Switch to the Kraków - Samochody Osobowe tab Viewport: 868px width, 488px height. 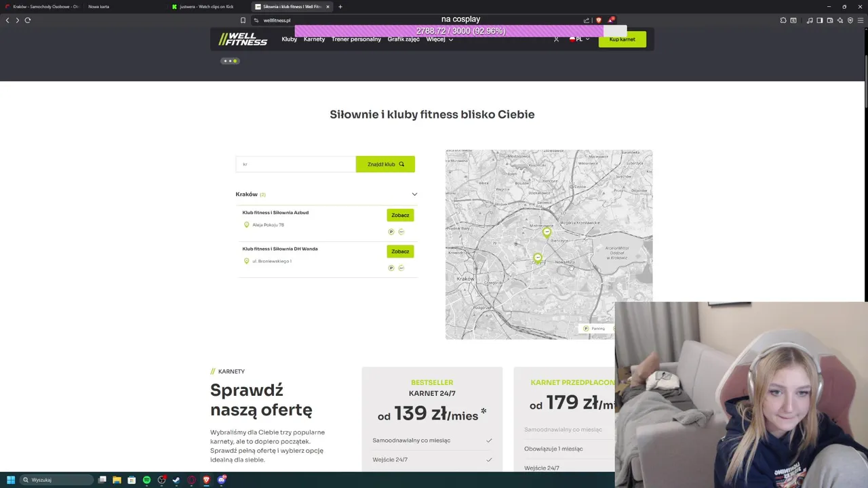[42, 7]
